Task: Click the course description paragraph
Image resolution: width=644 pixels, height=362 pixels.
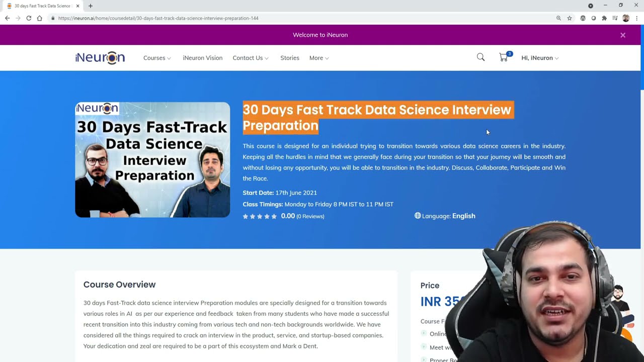Action: [404, 162]
